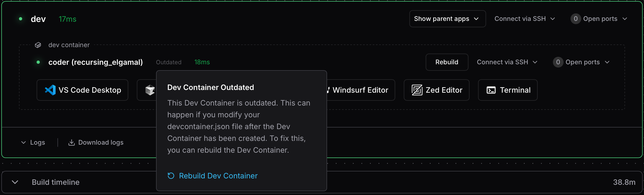Open the Terminal icon for the workspace

tap(491, 90)
